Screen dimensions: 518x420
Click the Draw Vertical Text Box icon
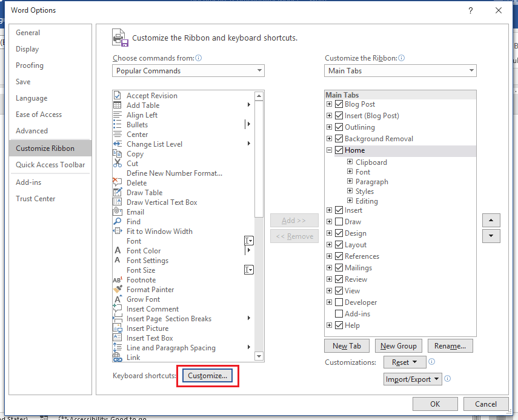[118, 202]
